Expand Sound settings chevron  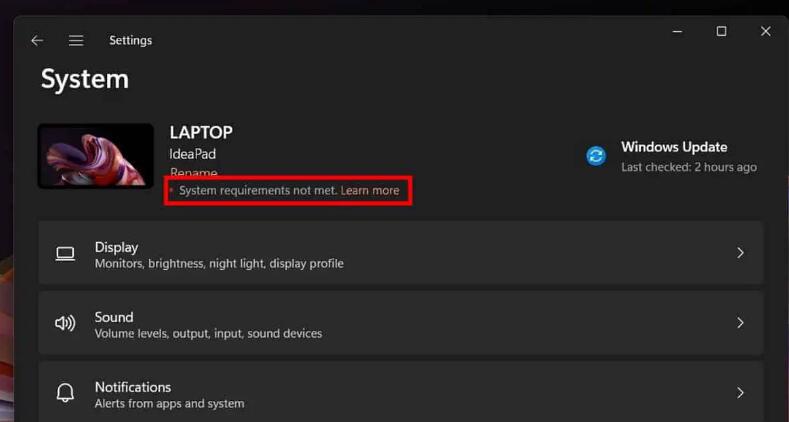coord(740,323)
